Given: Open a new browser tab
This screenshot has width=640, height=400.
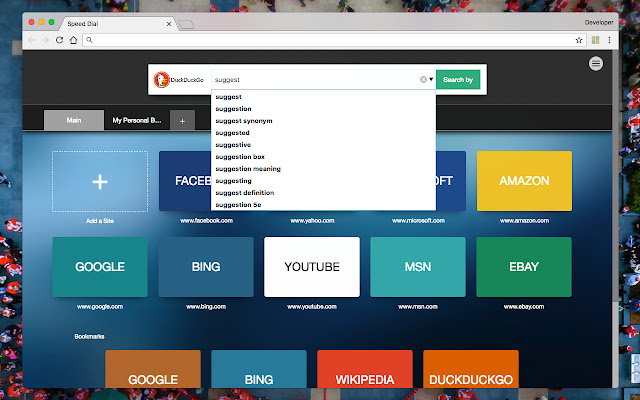Looking at the screenshot, I should coord(186,25).
